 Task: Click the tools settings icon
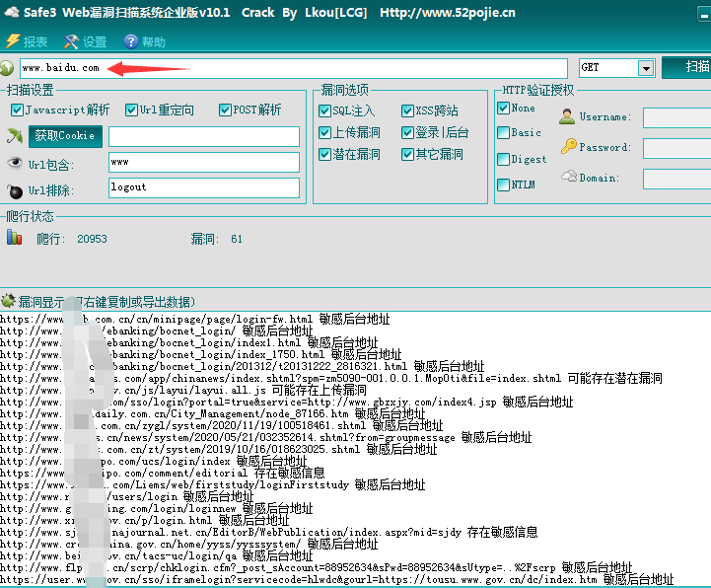pyautogui.click(x=71, y=41)
